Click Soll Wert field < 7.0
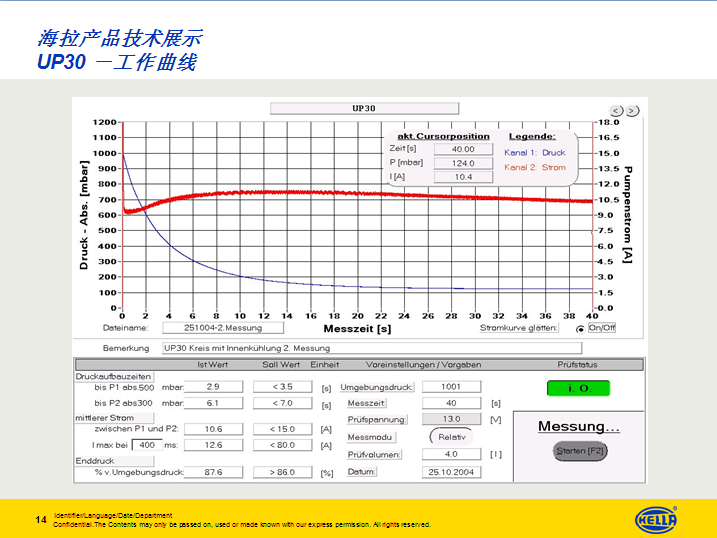The width and height of the screenshot is (717, 538). click(x=283, y=403)
